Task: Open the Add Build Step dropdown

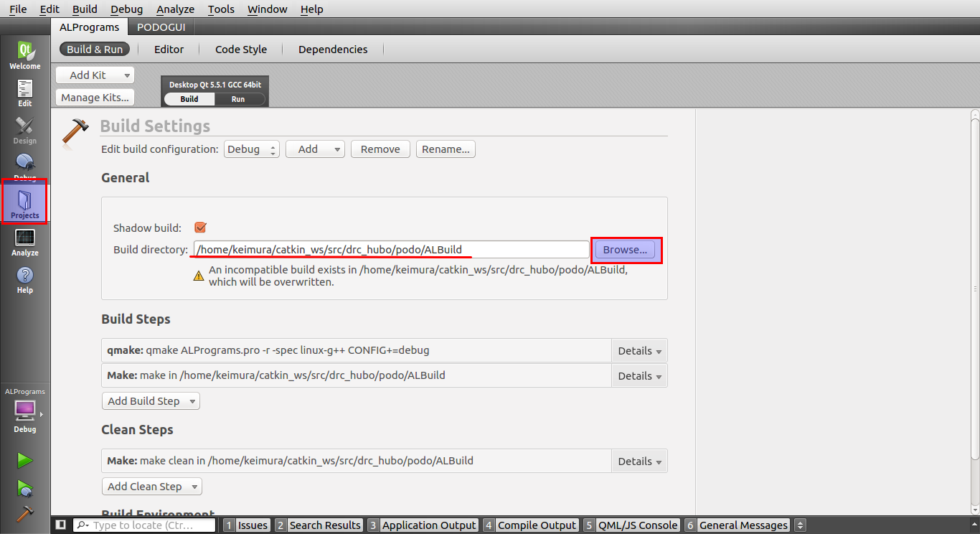Action: pyautogui.click(x=151, y=401)
